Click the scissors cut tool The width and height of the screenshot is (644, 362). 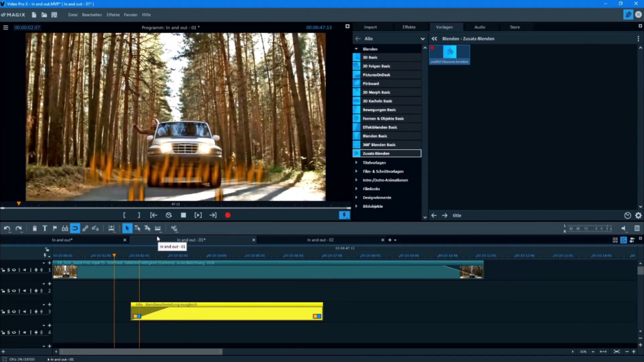coord(174,229)
